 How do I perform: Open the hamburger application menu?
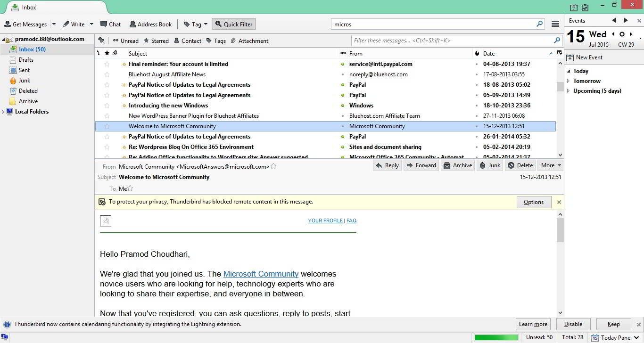555,24
